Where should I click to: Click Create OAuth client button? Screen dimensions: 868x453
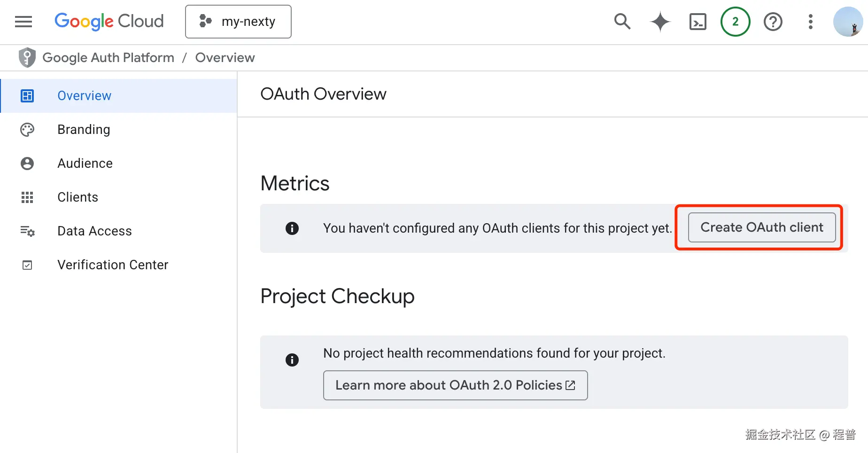[x=761, y=227]
